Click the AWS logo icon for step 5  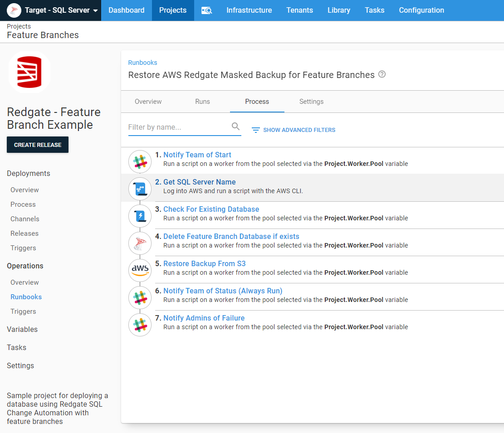point(140,270)
